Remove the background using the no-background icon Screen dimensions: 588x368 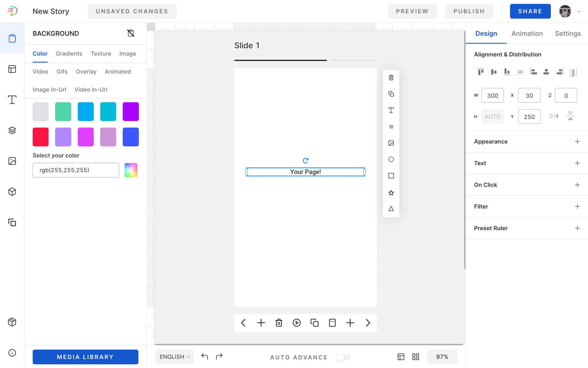(131, 33)
